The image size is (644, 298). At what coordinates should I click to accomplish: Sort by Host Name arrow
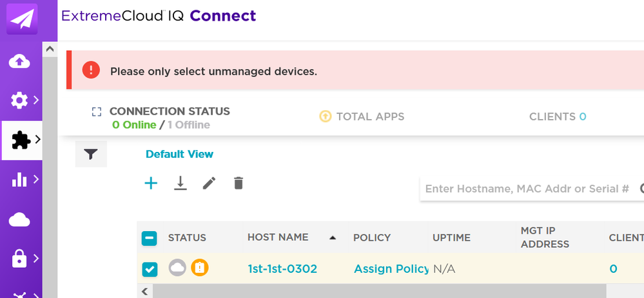pos(333,237)
